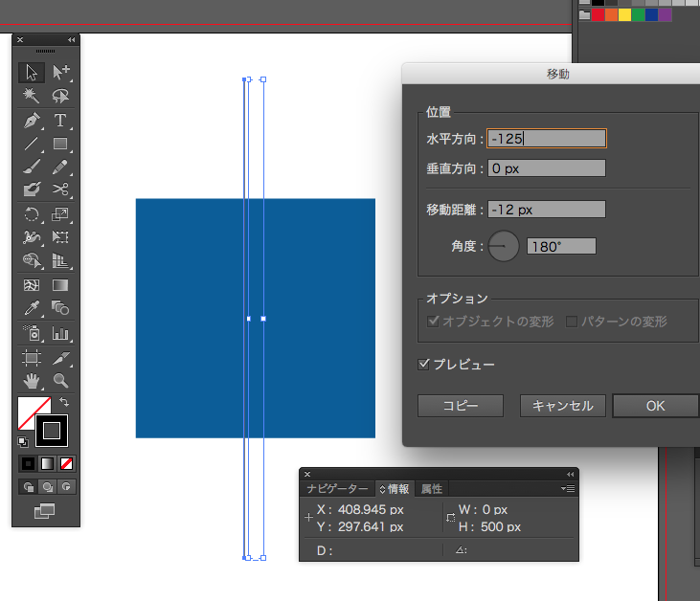Image resolution: width=700 pixels, height=601 pixels.
Task: Select the black stroke swatch
Action: [52, 431]
